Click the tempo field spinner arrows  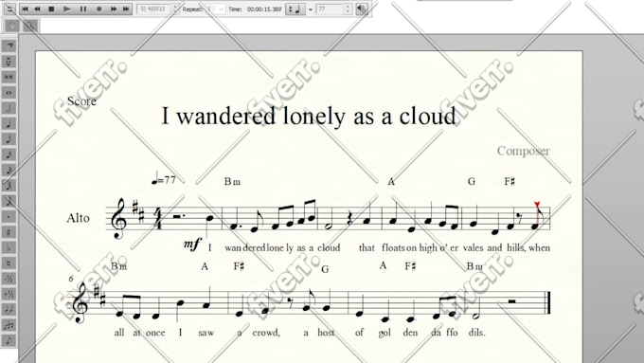pyautogui.click(x=348, y=9)
